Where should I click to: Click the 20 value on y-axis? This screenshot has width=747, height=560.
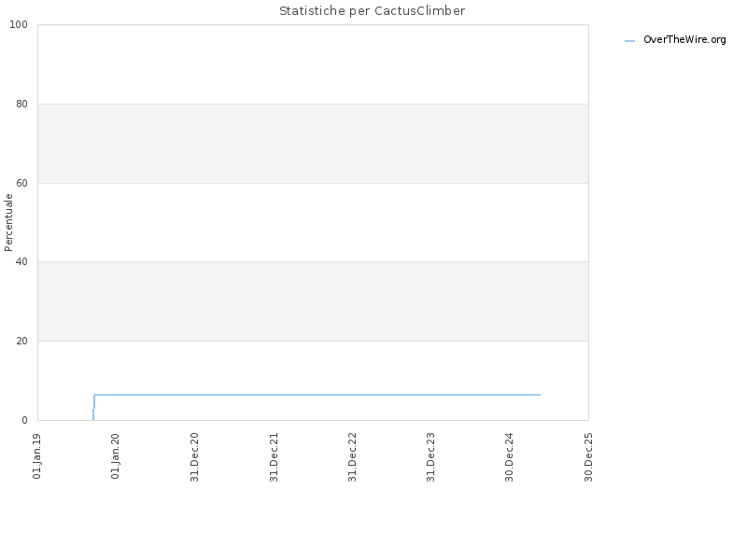[21, 341]
